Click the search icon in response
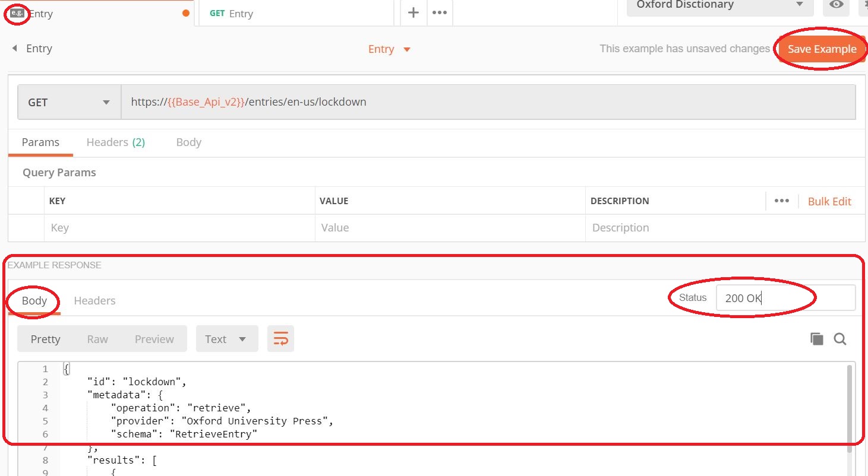 tap(840, 339)
